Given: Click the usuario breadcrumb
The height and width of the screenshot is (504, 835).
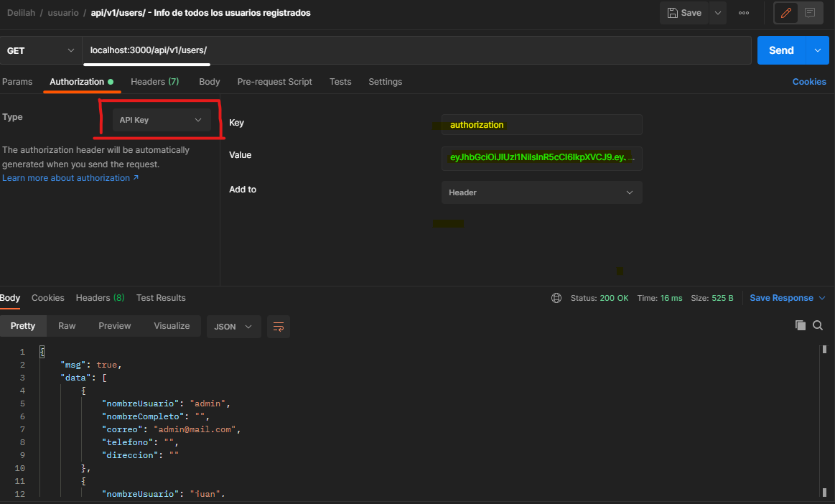Looking at the screenshot, I should click(x=63, y=13).
